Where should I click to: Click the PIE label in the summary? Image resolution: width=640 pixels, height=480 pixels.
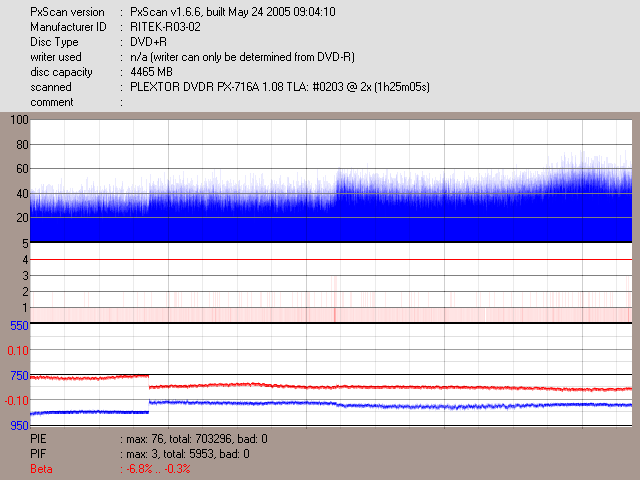coord(38,439)
